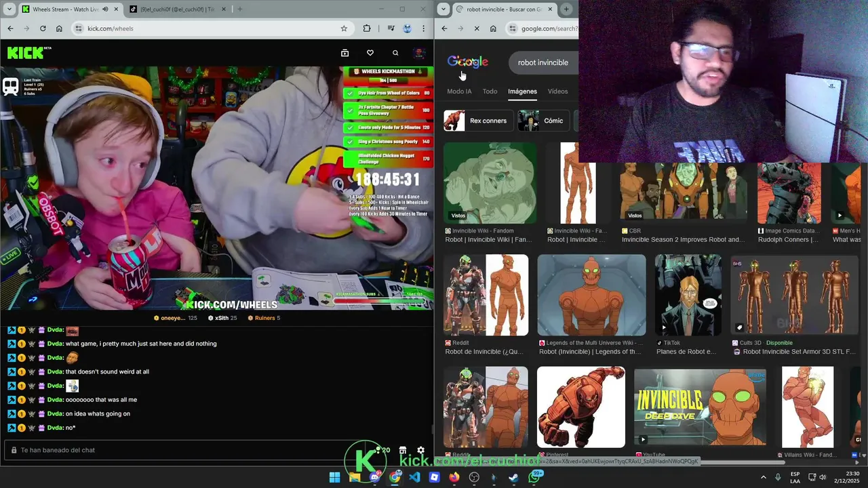Open Windows Start menu
Image resolution: width=868 pixels, height=488 pixels.
click(x=335, y=477)
